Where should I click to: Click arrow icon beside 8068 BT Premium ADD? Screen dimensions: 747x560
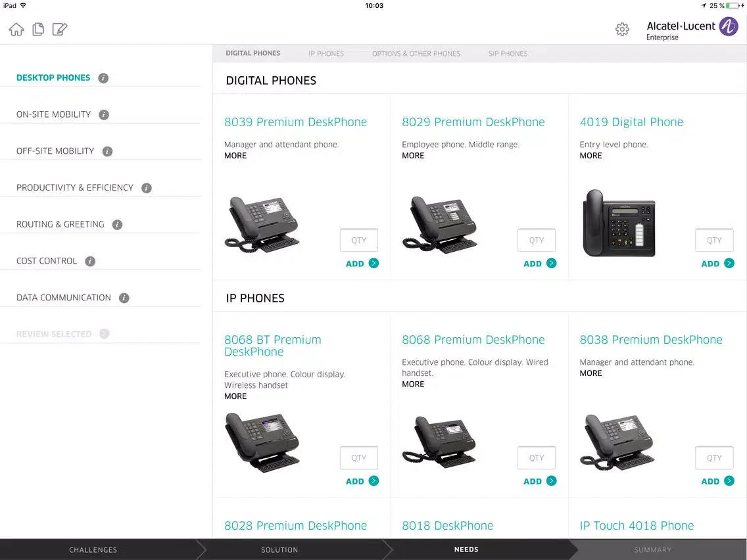pyautogui.click(x=374, y=481)
